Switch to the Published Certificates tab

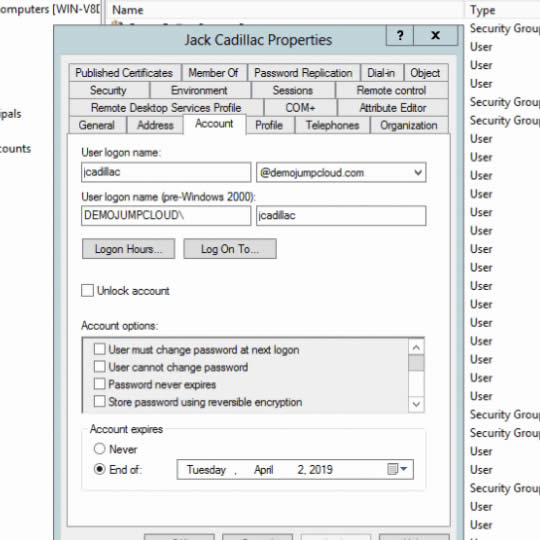124,73
